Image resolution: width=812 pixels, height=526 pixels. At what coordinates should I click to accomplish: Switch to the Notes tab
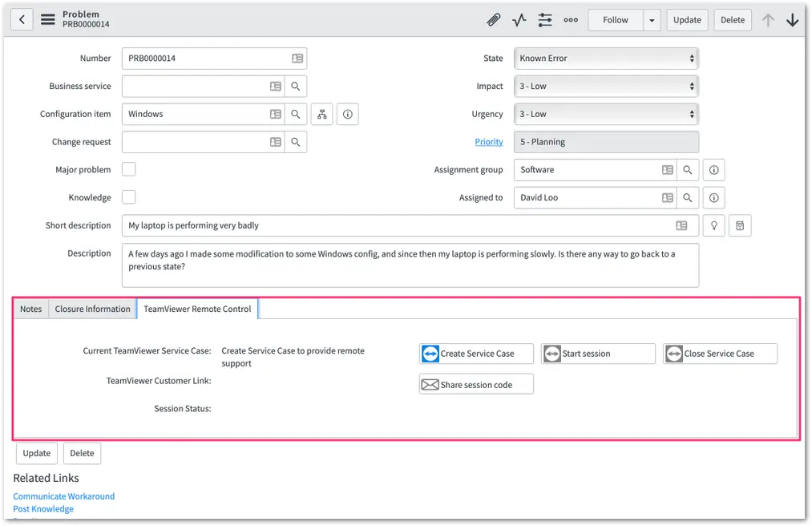31,309
